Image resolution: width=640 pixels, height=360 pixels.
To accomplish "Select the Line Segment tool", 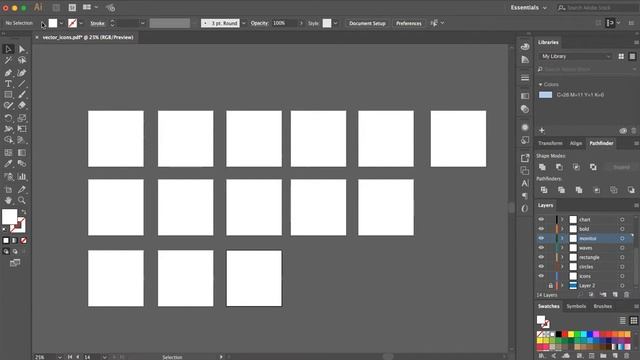I will (x=22, y=84).
